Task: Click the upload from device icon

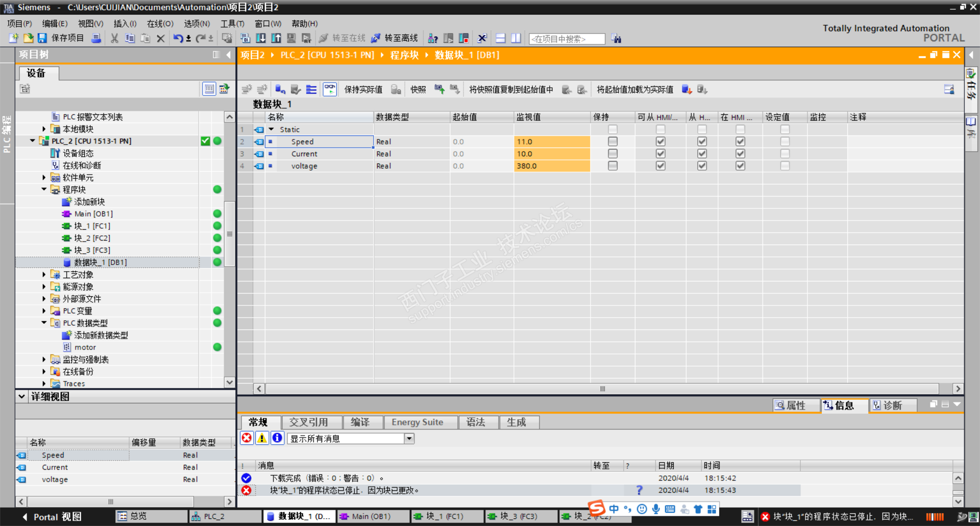Action: tap(276, 38)
